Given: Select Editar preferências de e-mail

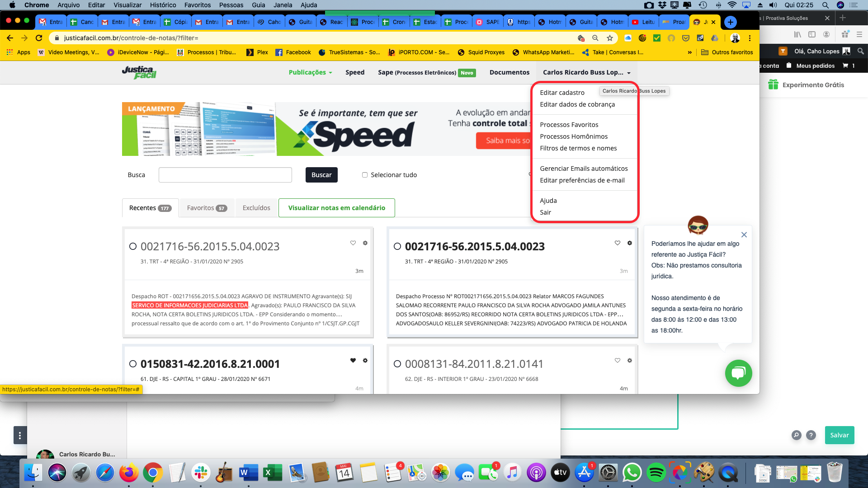Looking at the screenshot, I should pos(582,180).
